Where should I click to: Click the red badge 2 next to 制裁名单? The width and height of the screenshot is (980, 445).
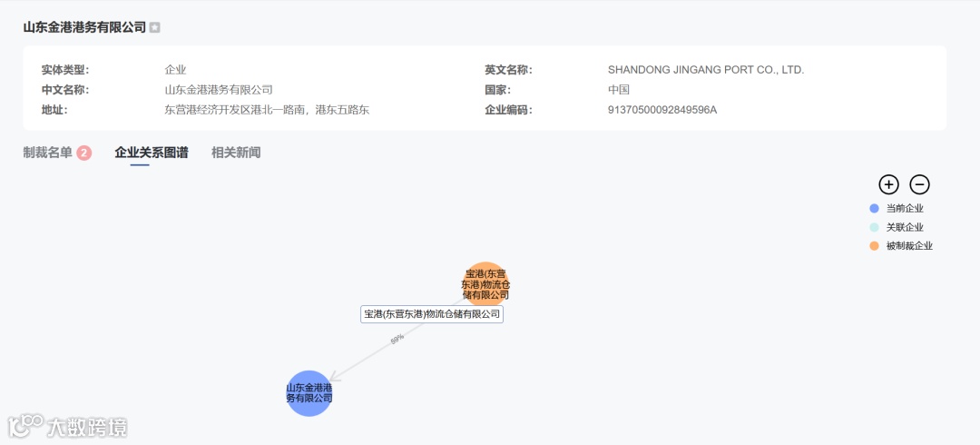pyautogui.click(x=84, y=153)
